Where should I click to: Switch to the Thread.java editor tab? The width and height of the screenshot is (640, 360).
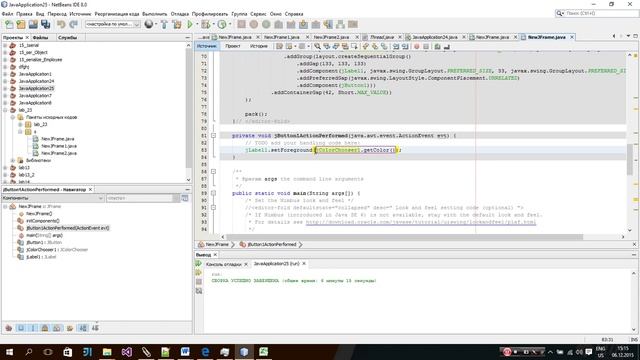[382, 37]
